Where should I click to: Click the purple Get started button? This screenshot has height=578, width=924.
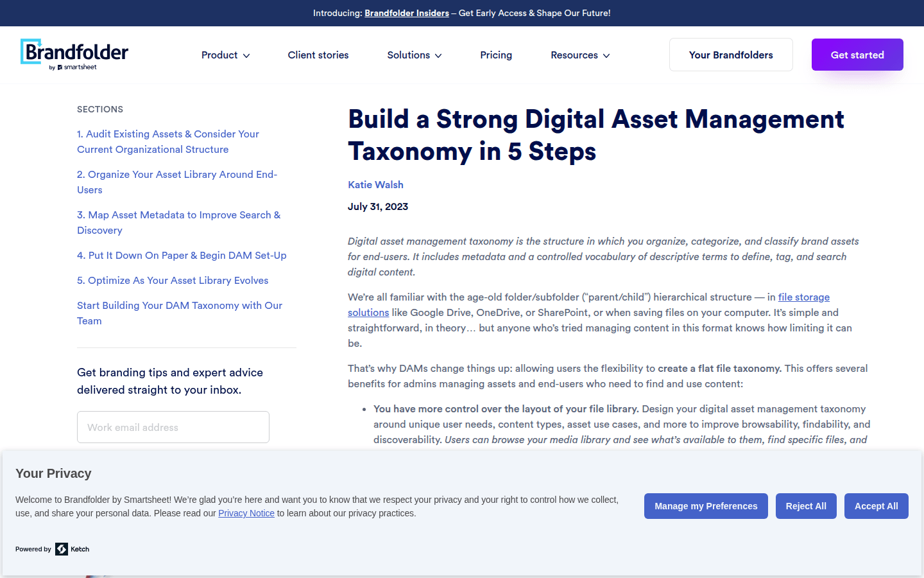tap(857, 55)
